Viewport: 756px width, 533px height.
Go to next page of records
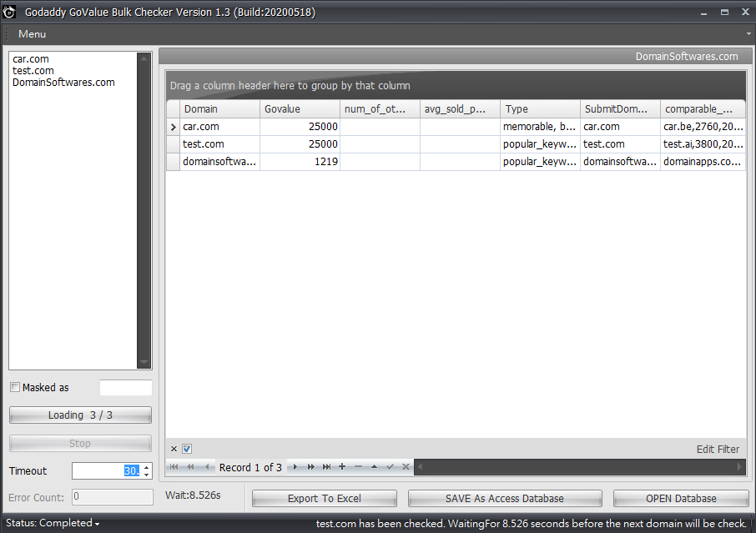pyautogui.click(x=311, y=467)
